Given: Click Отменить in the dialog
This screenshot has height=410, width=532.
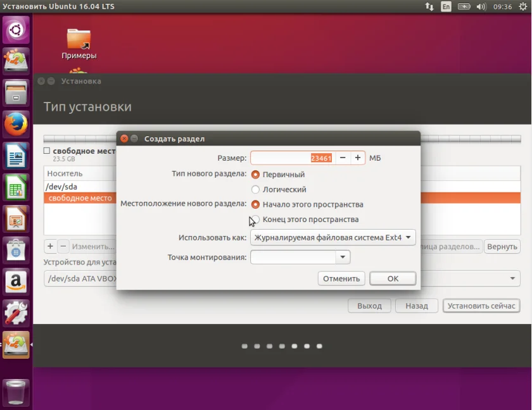Looking at the screenshot, I should [x=341, y=278].
